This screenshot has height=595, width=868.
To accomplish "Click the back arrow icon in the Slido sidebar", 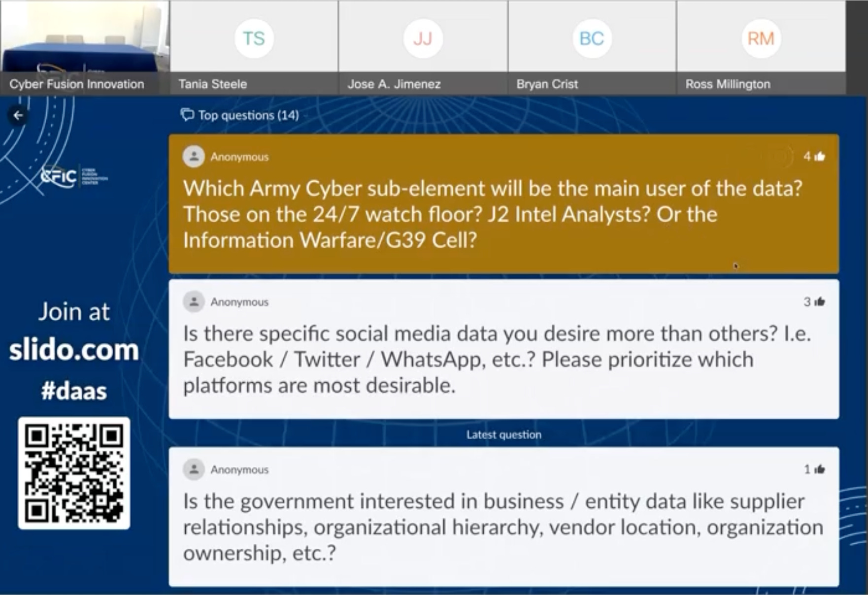I will point(18,115).
